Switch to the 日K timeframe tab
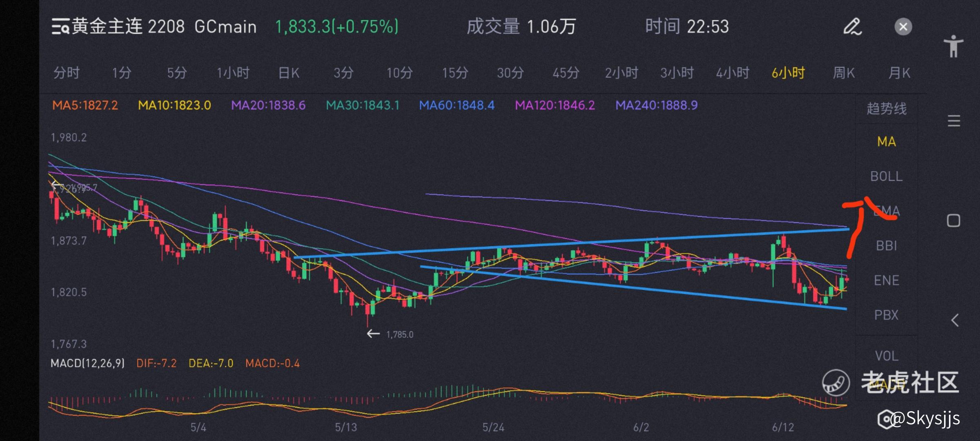980x441 pixels. click(288, 73)
